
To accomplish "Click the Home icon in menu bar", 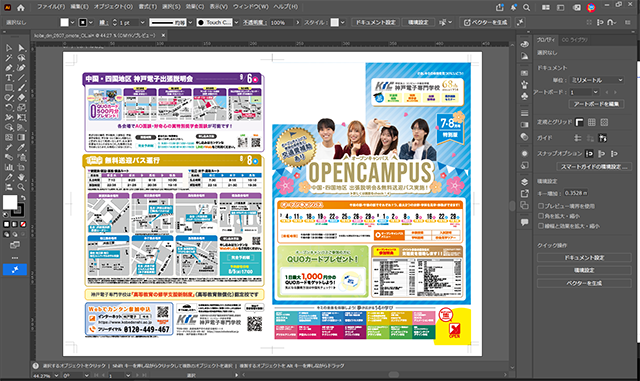I will click(x=20, y=7).
